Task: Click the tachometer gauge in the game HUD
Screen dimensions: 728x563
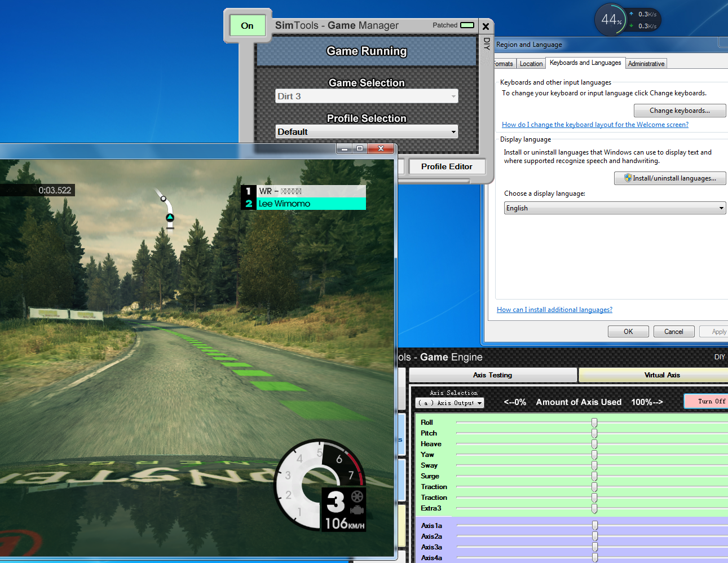Action: [320, 485]
